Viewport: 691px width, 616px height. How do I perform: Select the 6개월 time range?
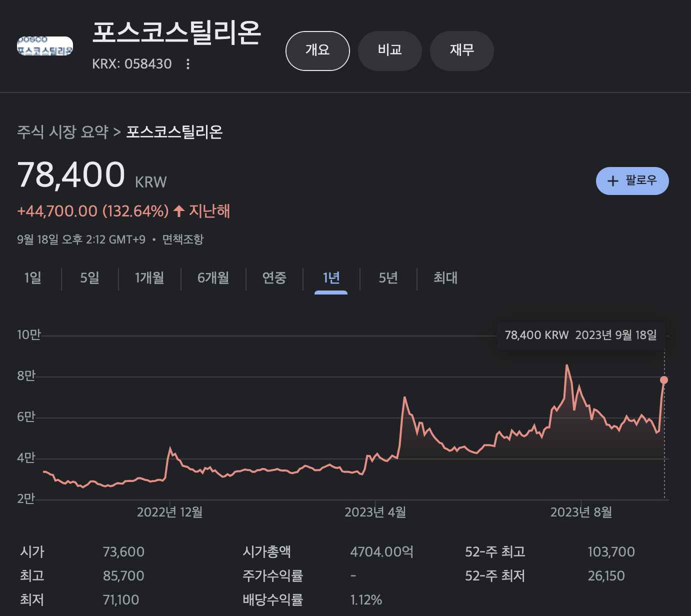click(x=213, y=278)
